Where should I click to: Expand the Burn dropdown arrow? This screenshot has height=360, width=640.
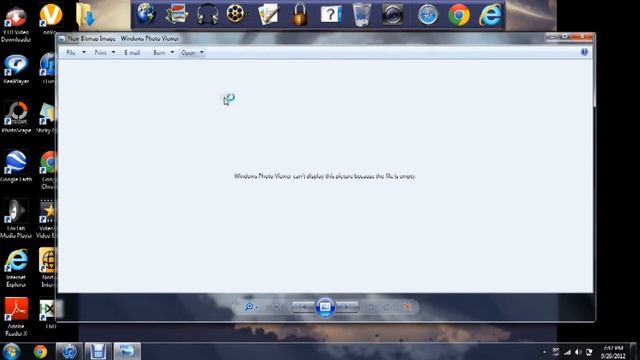click(x=172, y=53)
